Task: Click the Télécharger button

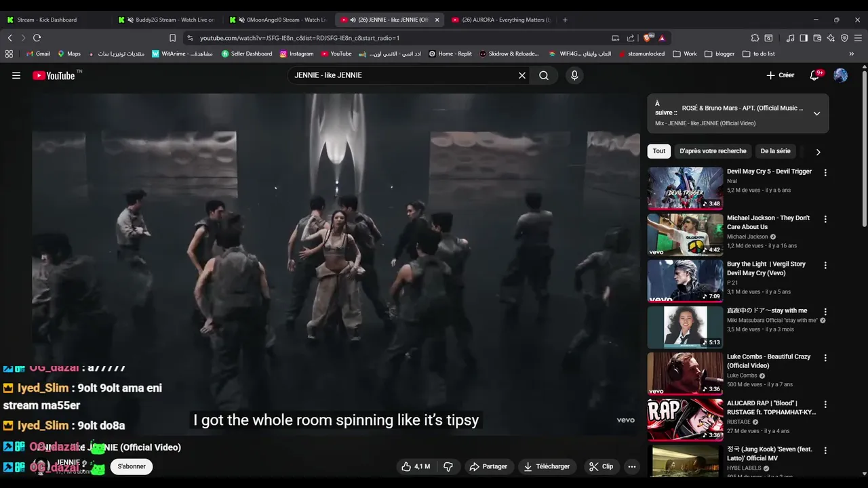Action: [x=546, y=466]
